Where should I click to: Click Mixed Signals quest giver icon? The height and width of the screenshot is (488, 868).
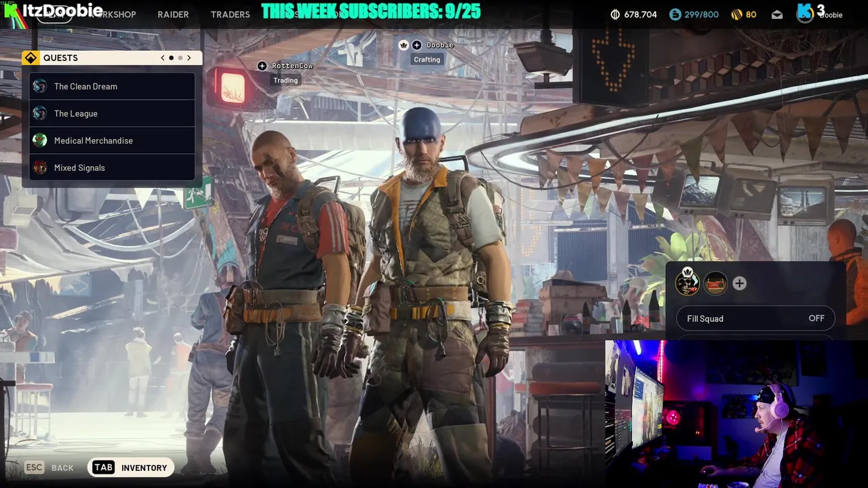coord(40,167)
